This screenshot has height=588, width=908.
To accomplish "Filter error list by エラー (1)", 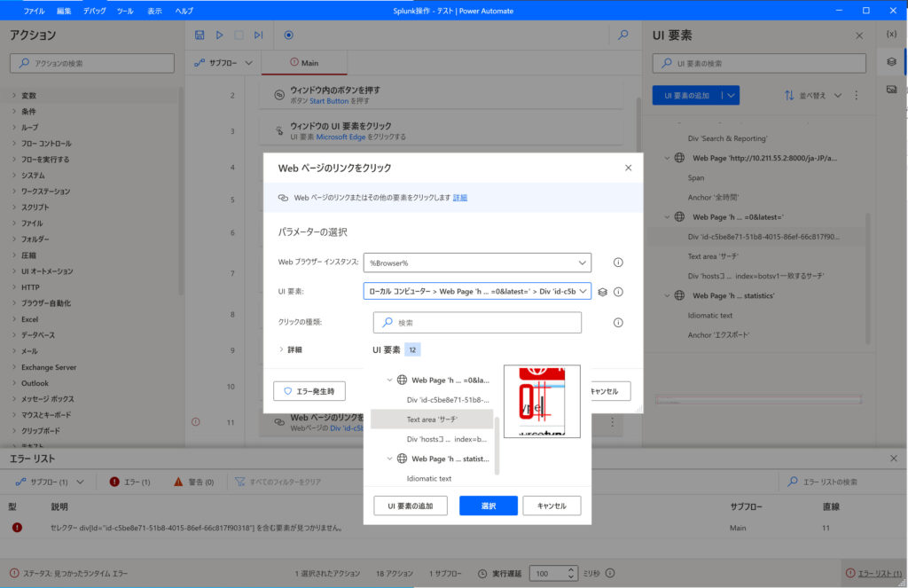I will (x=129, y=482).
